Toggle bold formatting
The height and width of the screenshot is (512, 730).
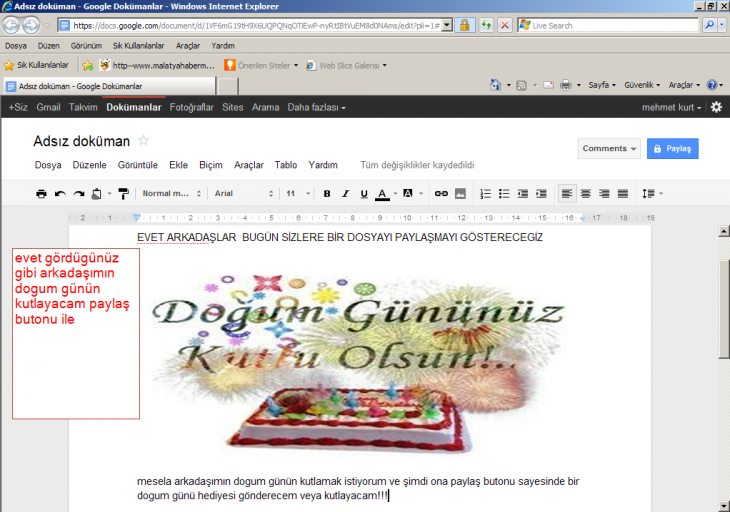tap(327, 194)
